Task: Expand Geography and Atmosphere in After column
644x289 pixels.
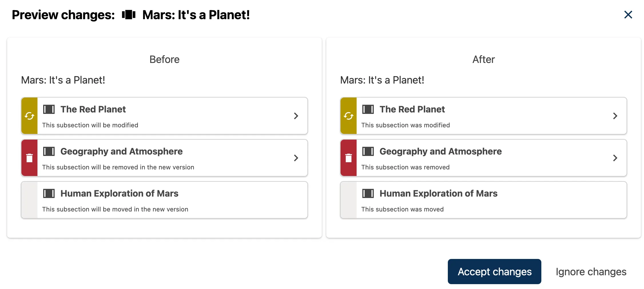Action: tap(615, 158)
